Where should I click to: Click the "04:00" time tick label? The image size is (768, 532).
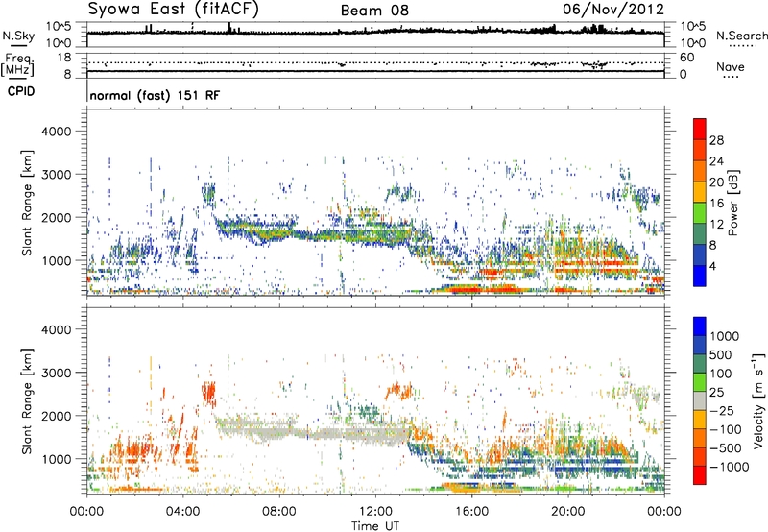(x=183, y=512)
